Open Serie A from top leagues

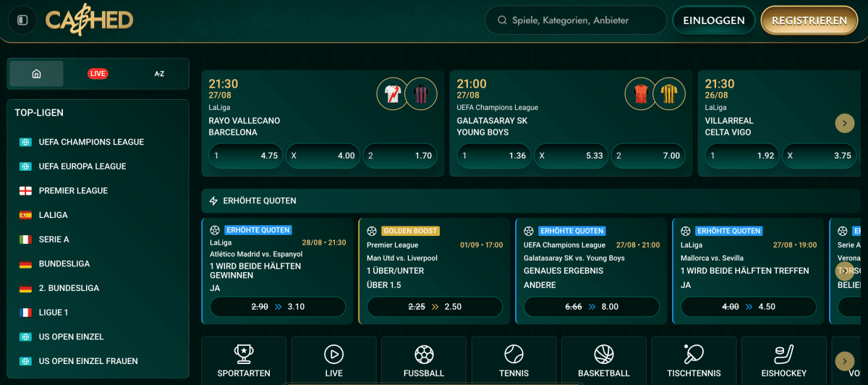(54, 240)
